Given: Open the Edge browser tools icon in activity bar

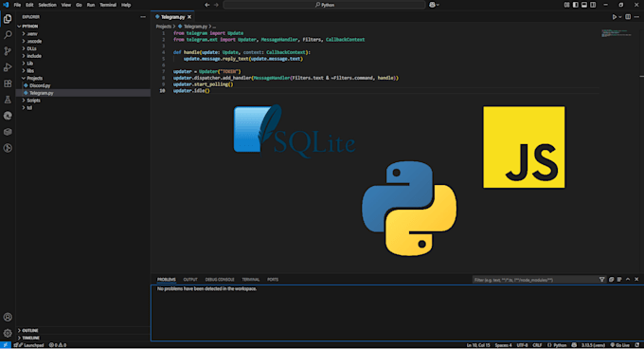Looking at the screenshot, I should 8,116.
